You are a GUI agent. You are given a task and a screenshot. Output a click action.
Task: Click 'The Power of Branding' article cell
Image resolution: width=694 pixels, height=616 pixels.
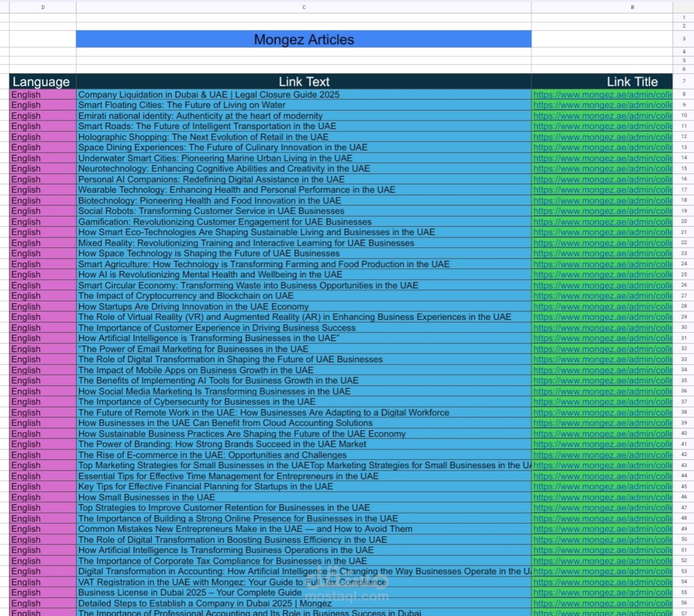click(304, 444)
